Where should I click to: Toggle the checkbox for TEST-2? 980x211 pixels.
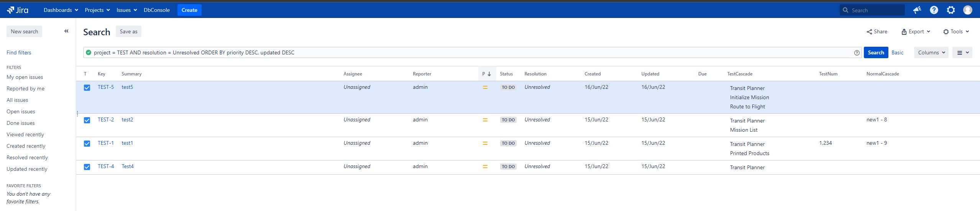pos(87,120)
